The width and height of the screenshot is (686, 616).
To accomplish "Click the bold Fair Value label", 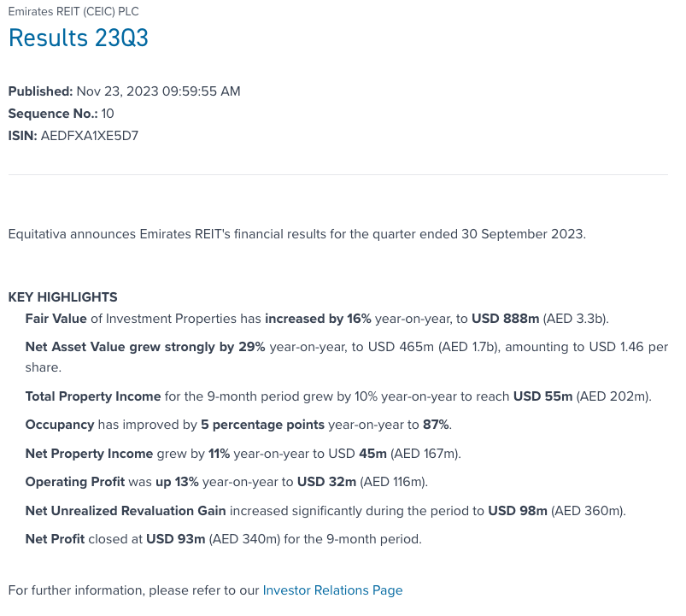I will point(56,319).
